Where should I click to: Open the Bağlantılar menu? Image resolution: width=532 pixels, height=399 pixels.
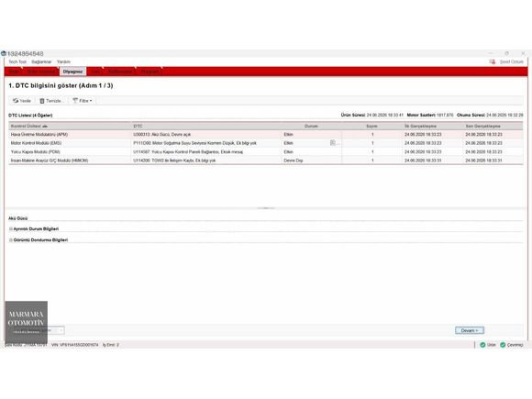(x=41, y=61)
